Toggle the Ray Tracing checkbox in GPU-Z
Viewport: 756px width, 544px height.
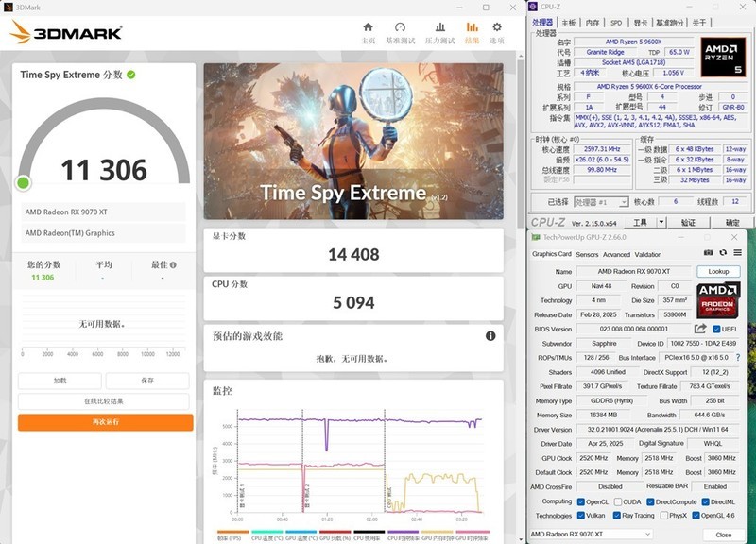[x=616, y=516]
